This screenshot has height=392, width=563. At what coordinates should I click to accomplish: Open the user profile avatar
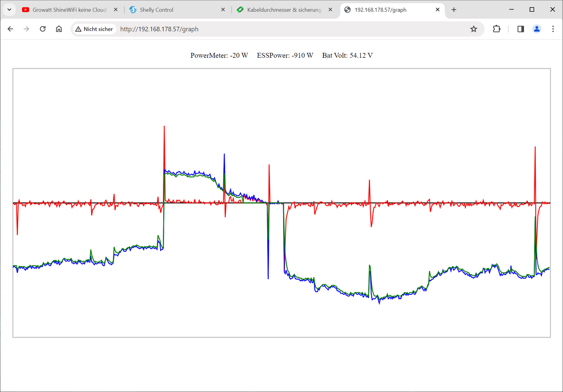click(537, 29)
